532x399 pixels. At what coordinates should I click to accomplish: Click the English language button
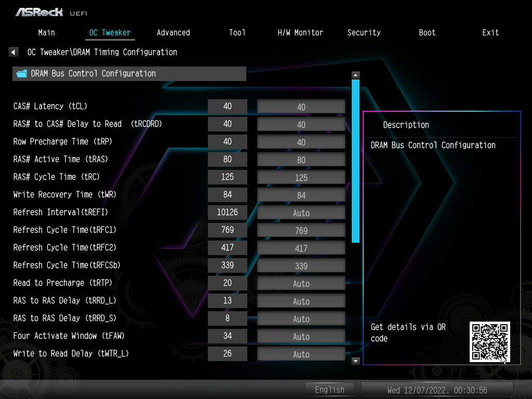click(x=329, y=390)
